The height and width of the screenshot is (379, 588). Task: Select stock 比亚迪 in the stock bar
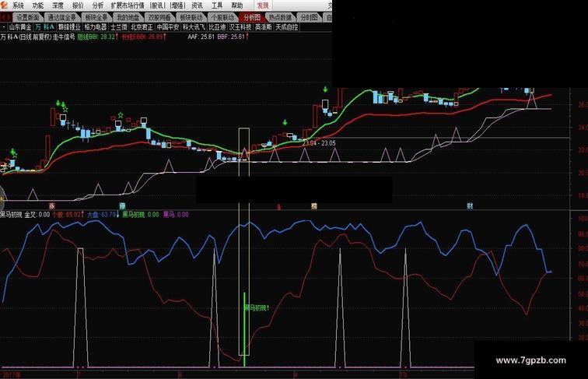217,27
